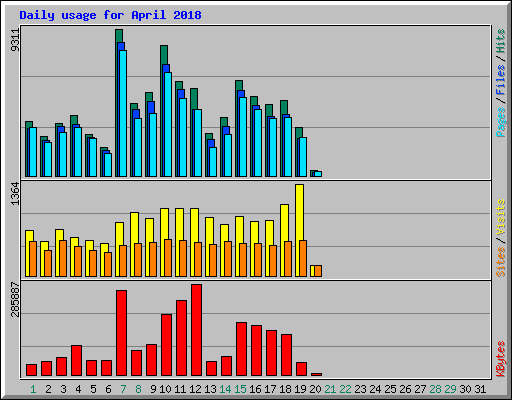Screen dimensions: 512x400
Task: Click day label 15 on the axis
Action: coord(240,389)
